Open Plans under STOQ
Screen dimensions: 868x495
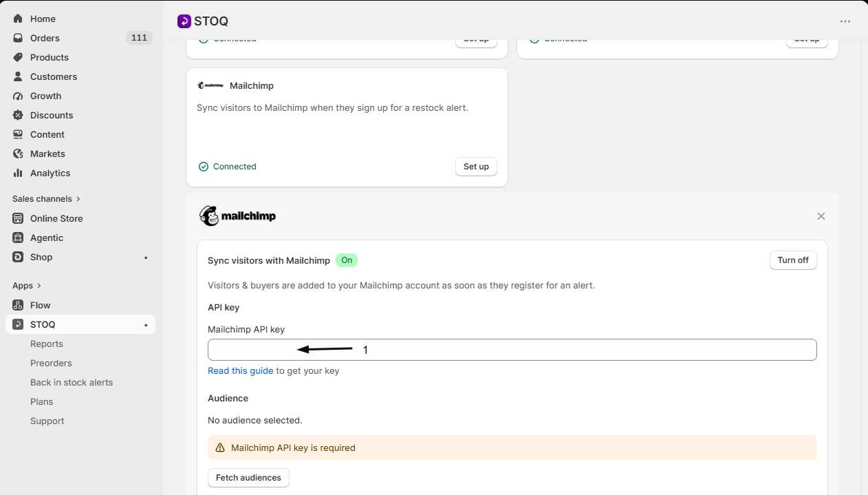42,401
